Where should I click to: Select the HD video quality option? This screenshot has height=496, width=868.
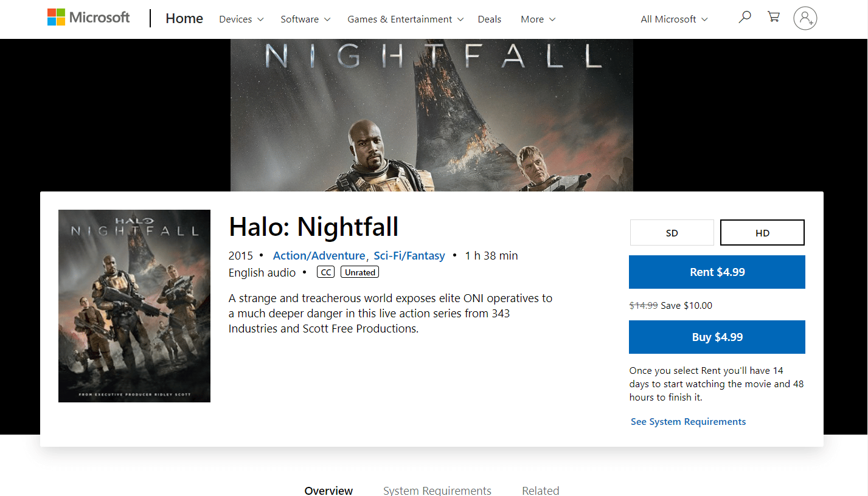pyautogui.click(x=762, y=232)
